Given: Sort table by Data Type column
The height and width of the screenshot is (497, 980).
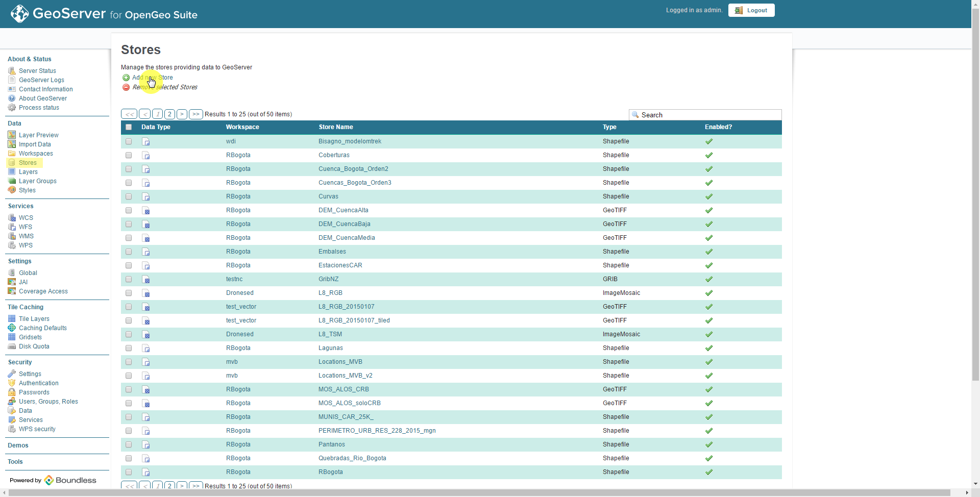Looking at the screenshot, I should point(156,127).
